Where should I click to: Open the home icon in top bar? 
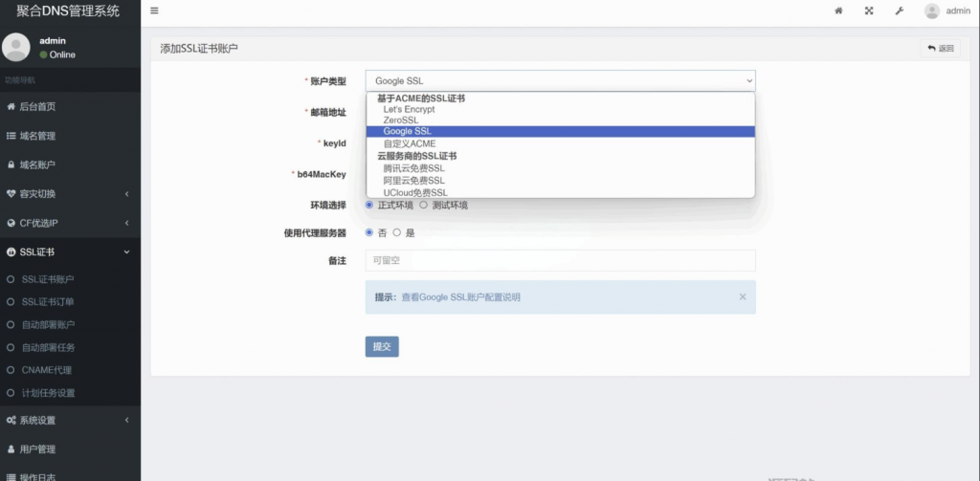(x=838, y=11)
